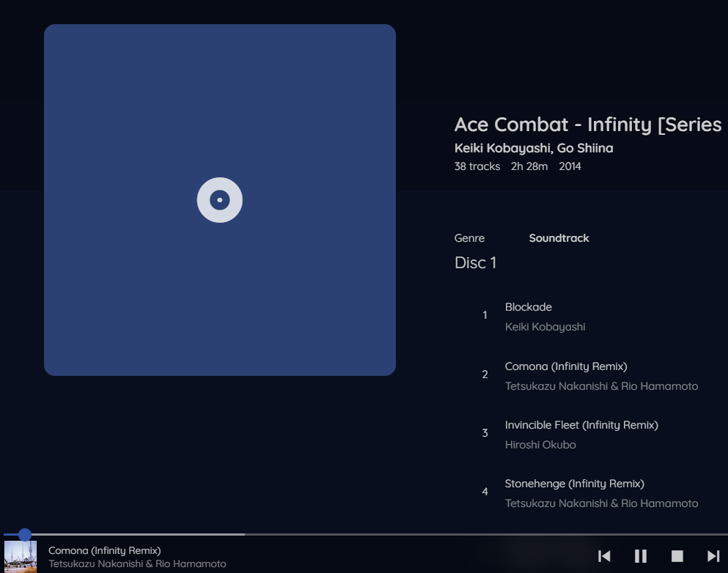Viewport: 728px width, 573px height.
Task: Click the 2h 28m duration text
Action: click(529, 166)
